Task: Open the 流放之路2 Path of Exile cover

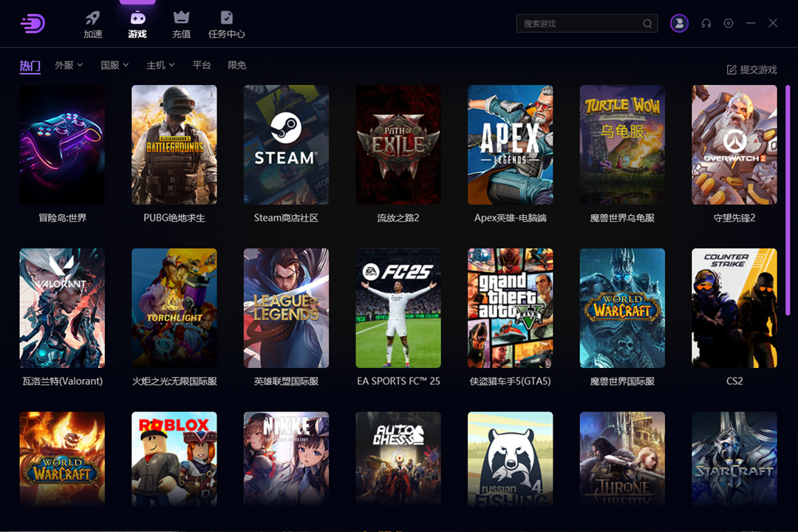Action: (x=398, y=145)
